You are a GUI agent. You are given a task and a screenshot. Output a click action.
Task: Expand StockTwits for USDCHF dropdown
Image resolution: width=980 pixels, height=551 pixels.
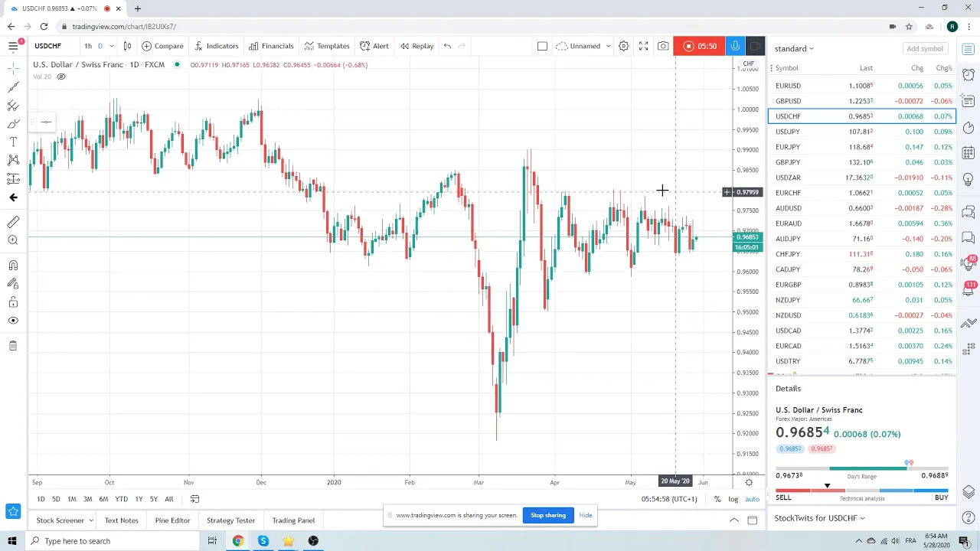(x=862, y=518)
